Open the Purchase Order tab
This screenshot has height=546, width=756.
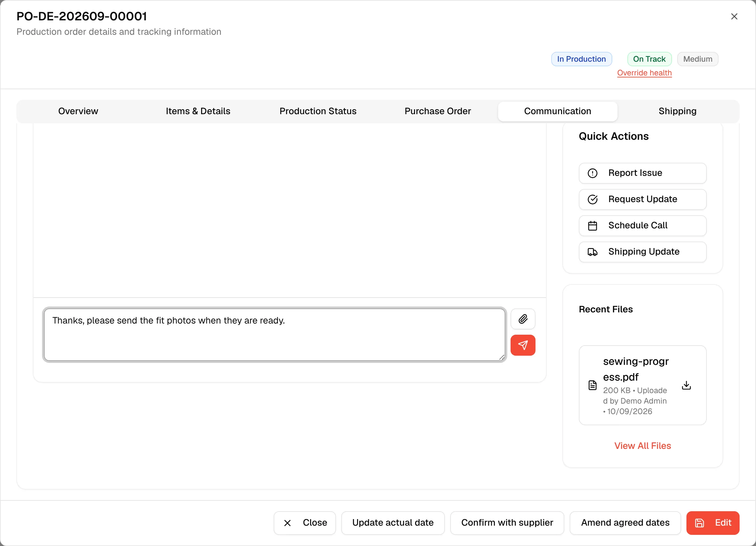(438, 111)
